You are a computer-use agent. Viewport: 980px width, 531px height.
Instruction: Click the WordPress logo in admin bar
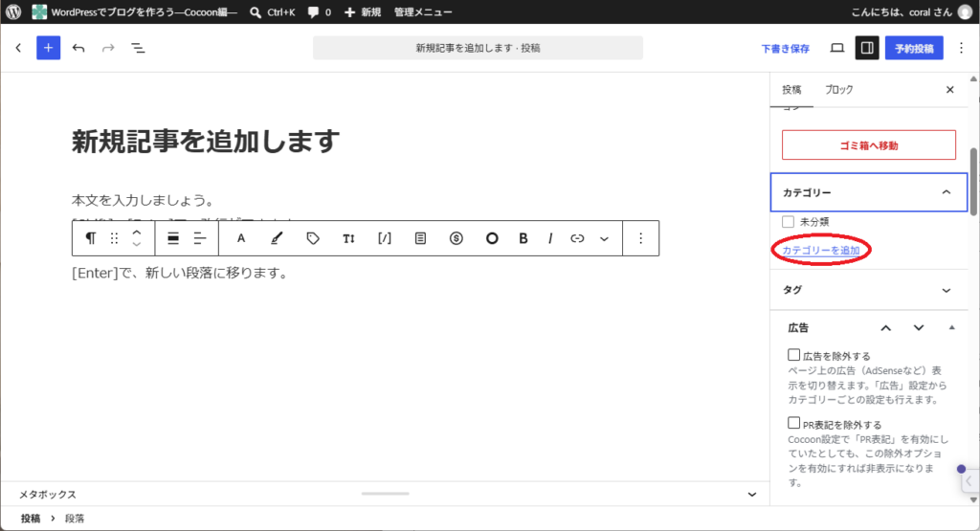13,11
